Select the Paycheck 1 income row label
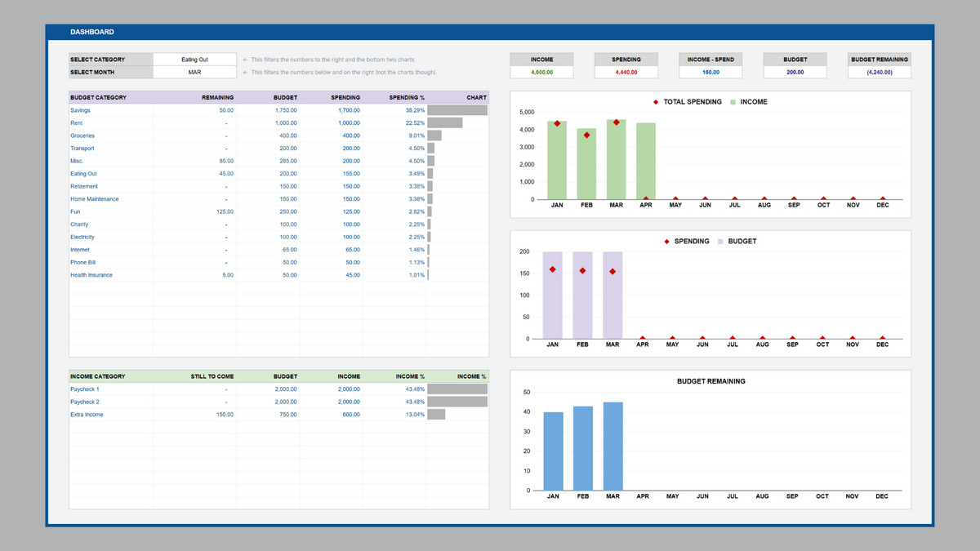The image size is (980, 551). 85,389
